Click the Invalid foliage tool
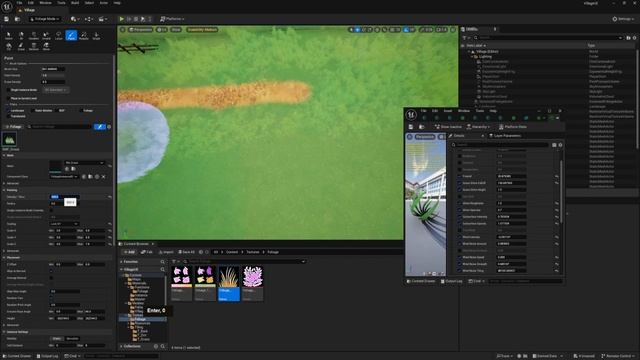The image size is (640, 360). [x=46, y=36]
